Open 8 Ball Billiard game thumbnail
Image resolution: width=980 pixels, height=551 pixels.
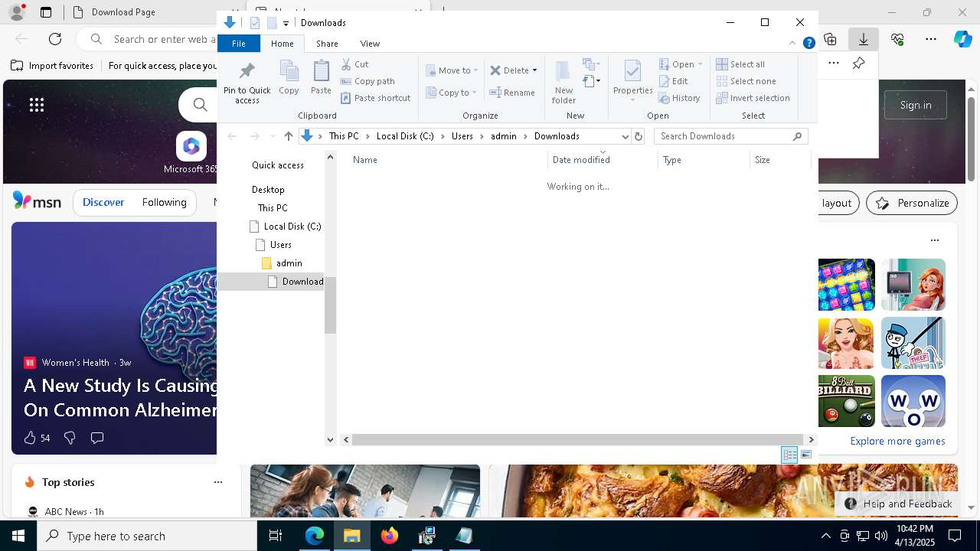846,401
